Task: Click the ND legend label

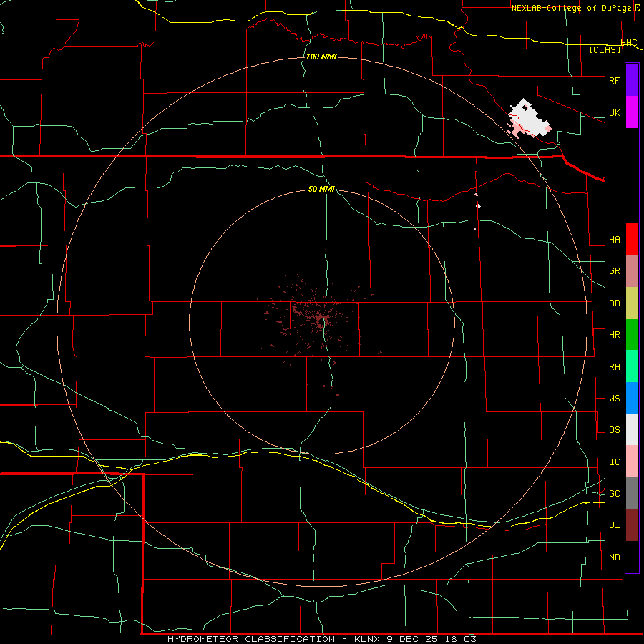Action: [615, 557]
